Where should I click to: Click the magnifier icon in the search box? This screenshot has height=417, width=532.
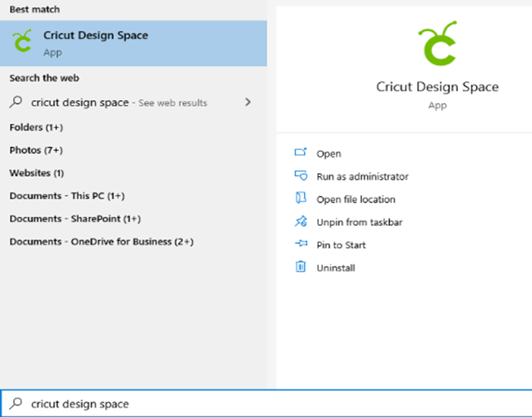click(15, 403)
